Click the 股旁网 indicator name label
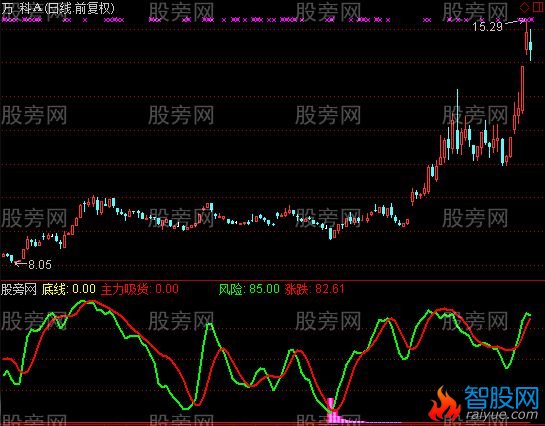Screen dimensions: 545x426 pyautogui.click(x=19, y=289)
